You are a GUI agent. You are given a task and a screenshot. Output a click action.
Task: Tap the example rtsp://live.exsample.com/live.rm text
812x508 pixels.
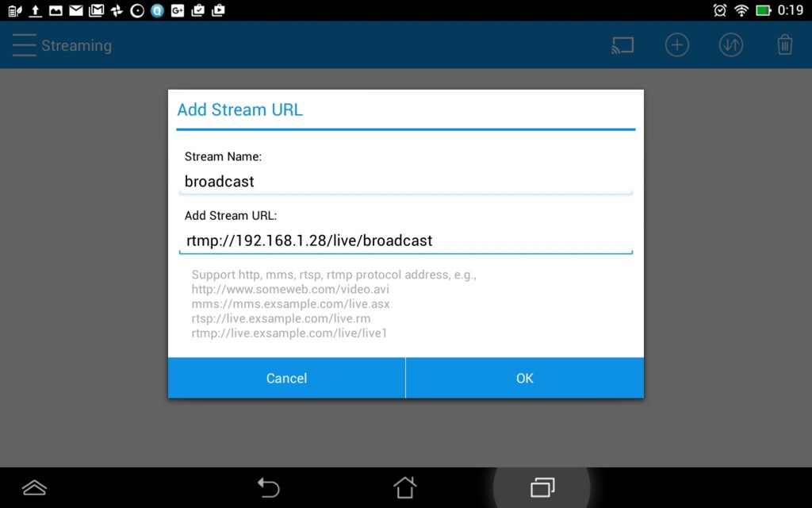click(281, 318)
